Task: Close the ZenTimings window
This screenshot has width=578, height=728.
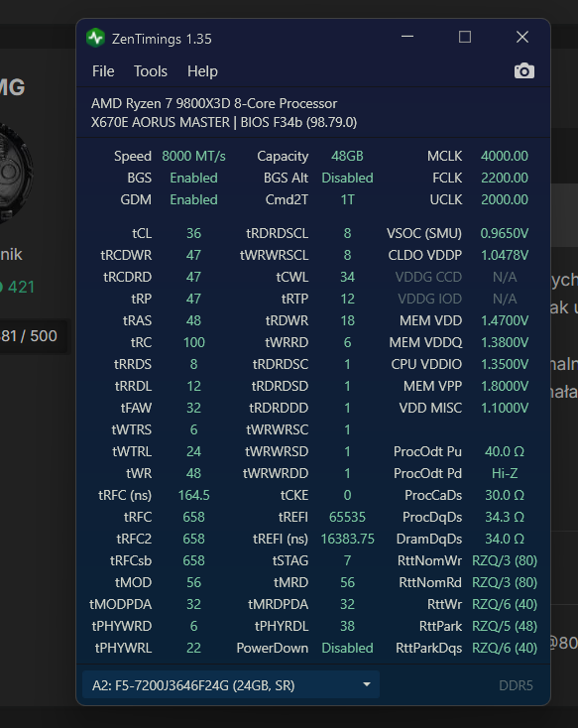Action: [522, 37]
